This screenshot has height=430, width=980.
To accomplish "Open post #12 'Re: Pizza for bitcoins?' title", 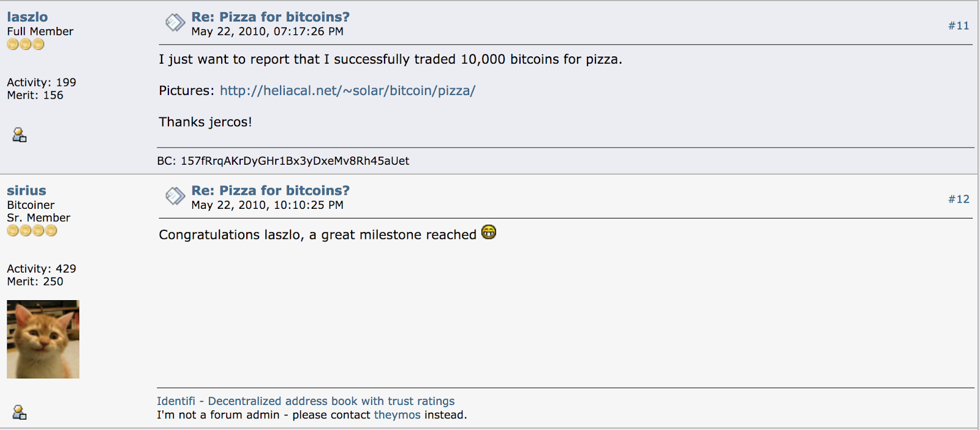I will tap(271, 190).
